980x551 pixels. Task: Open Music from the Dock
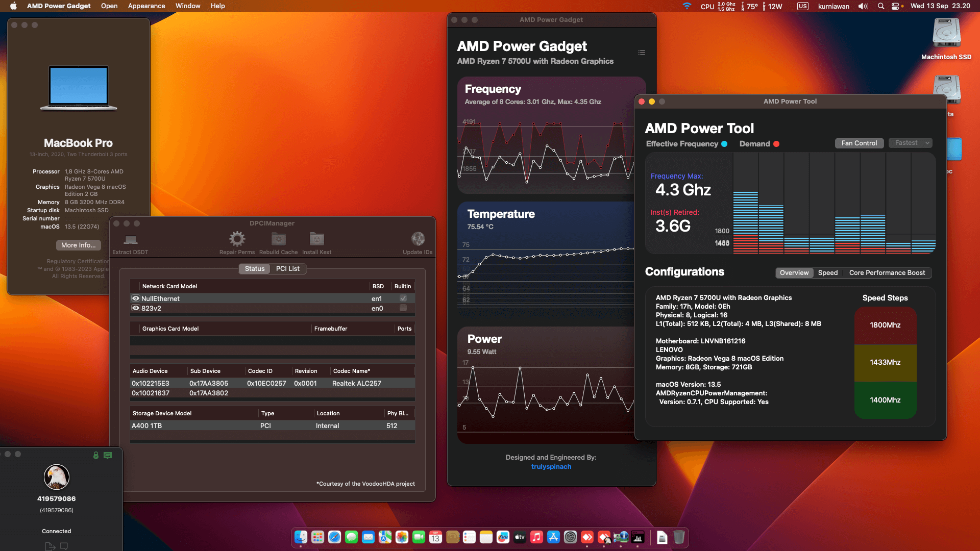[x=536, y=537]
